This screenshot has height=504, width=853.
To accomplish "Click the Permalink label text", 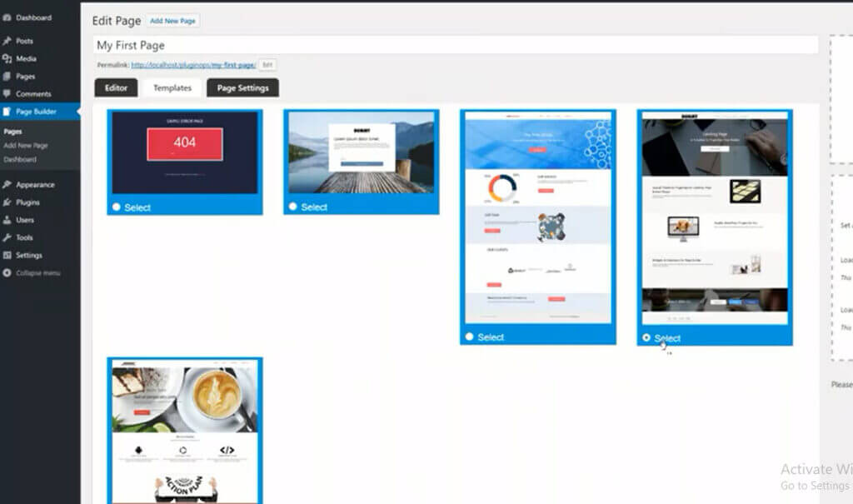I will (113, 65).
